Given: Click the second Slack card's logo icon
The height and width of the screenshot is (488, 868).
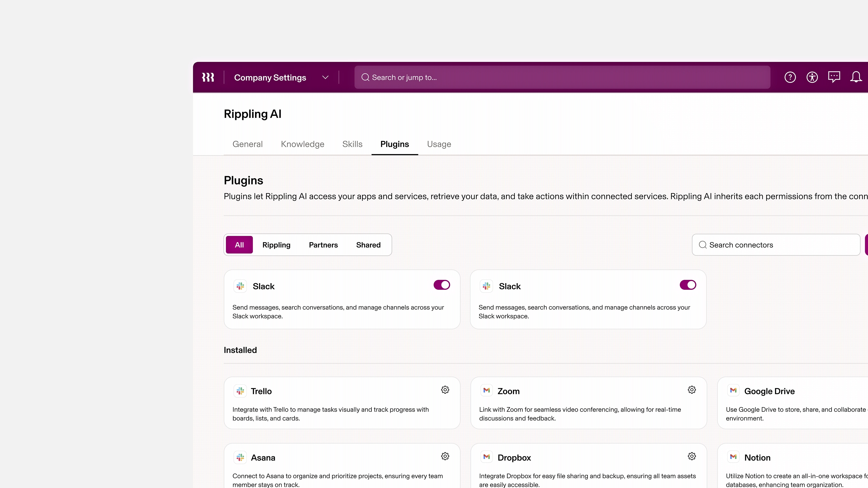Looking at the screenshot, I should (487, 286).
